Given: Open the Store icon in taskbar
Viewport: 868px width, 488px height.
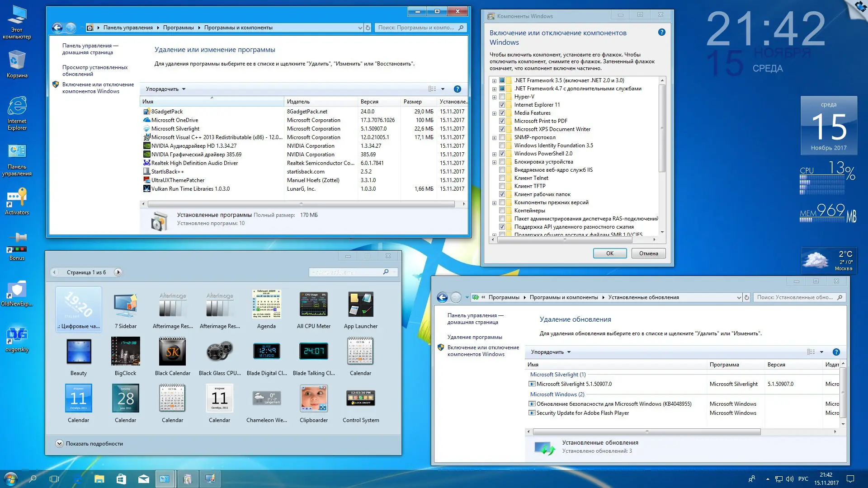Looking at the screenshot, I should click(x=121, y=479).
